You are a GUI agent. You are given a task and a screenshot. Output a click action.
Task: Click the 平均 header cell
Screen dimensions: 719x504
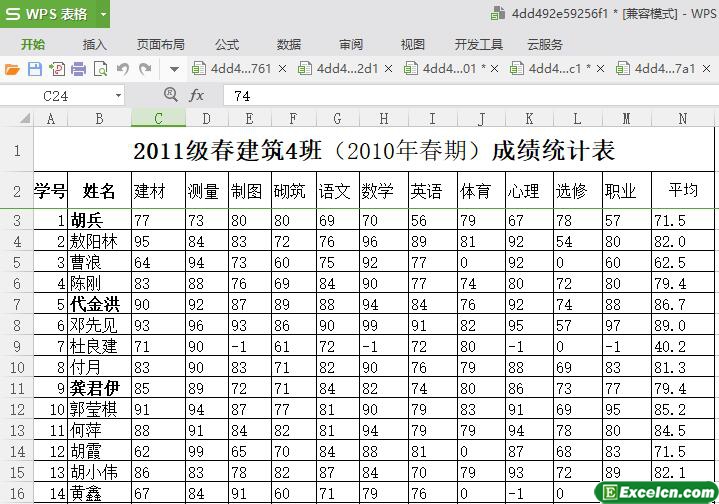[x=682, y=190]
